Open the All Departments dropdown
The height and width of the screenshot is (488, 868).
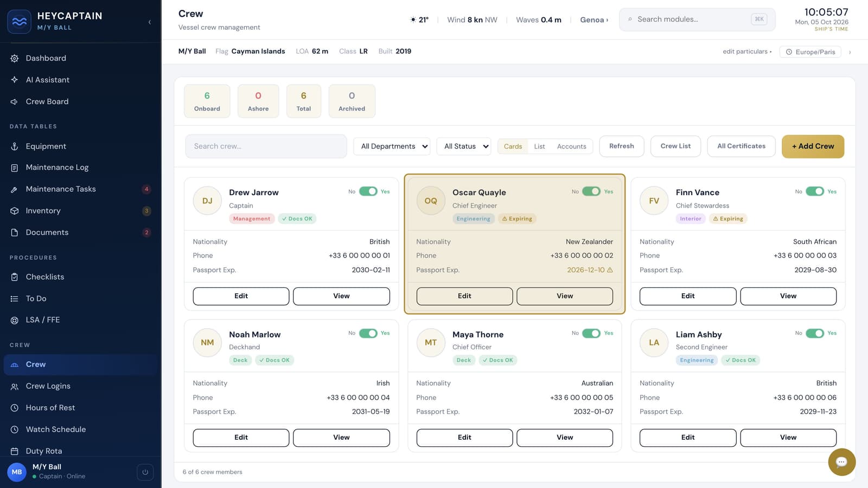click(392, 146)
